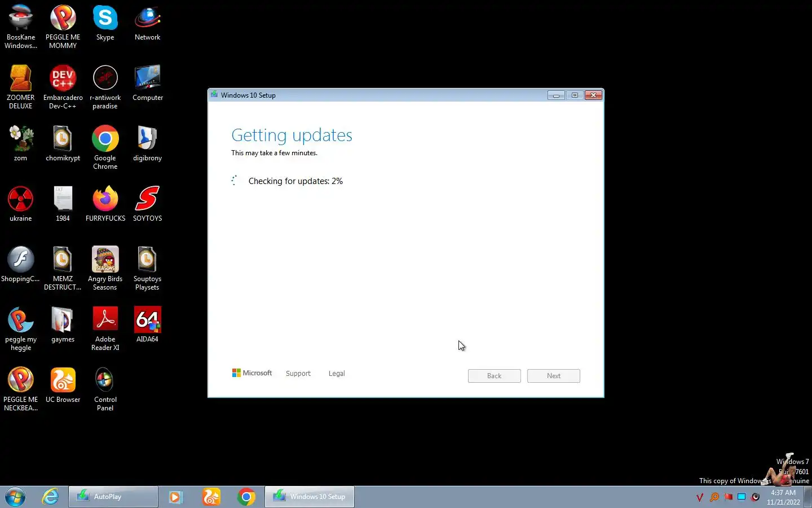Click the Legal link in Setup
This screenshot has width=812, height=508.
[337, 374]
